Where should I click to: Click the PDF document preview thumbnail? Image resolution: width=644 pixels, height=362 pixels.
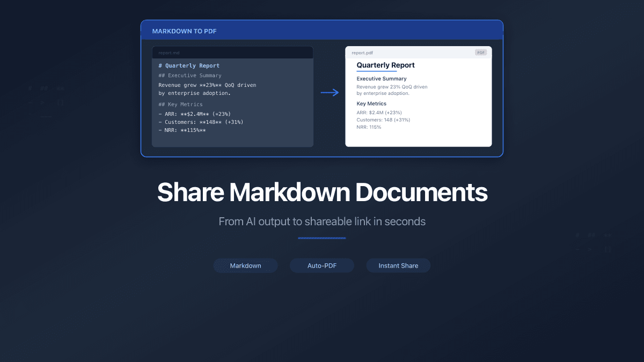point(419,95)
